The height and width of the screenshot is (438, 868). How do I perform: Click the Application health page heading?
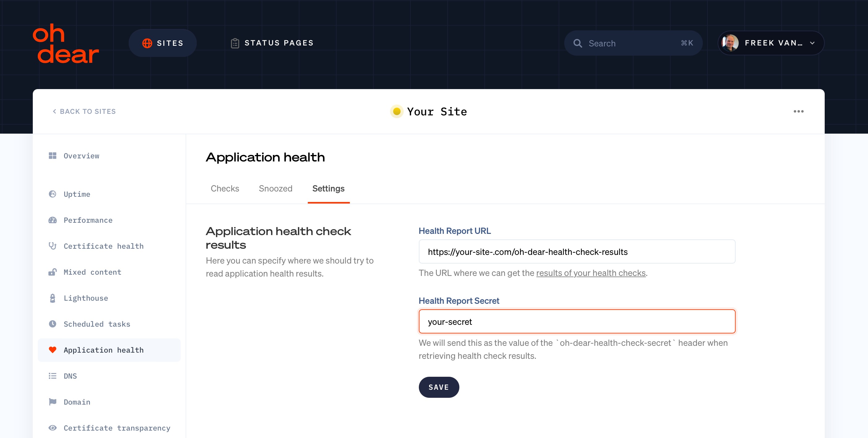tap(265, 157)
